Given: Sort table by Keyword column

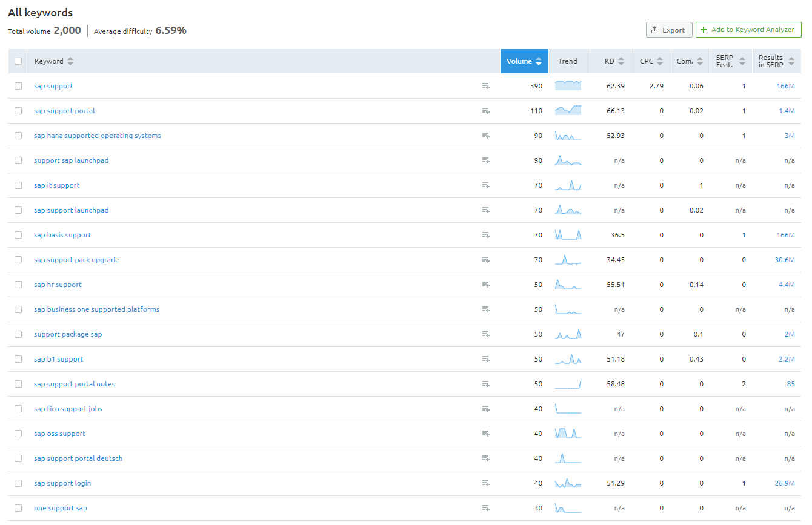Looking at the screenshot, I should click(54, 61).
